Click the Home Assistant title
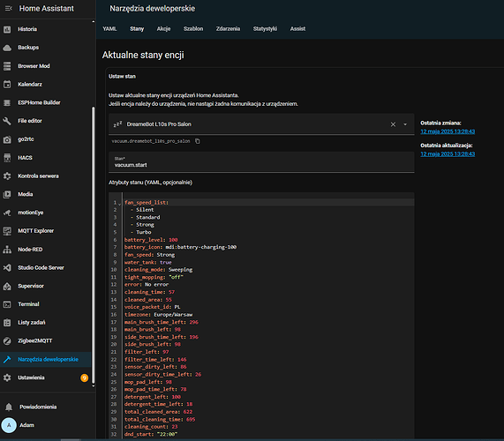 [x=46, y=9]
